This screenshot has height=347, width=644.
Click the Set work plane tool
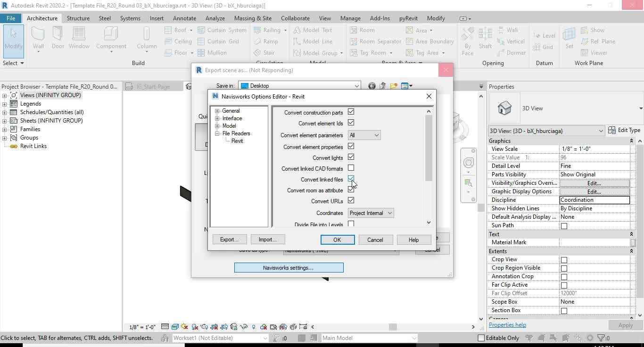pyautogui.click(x=570, y=39)
